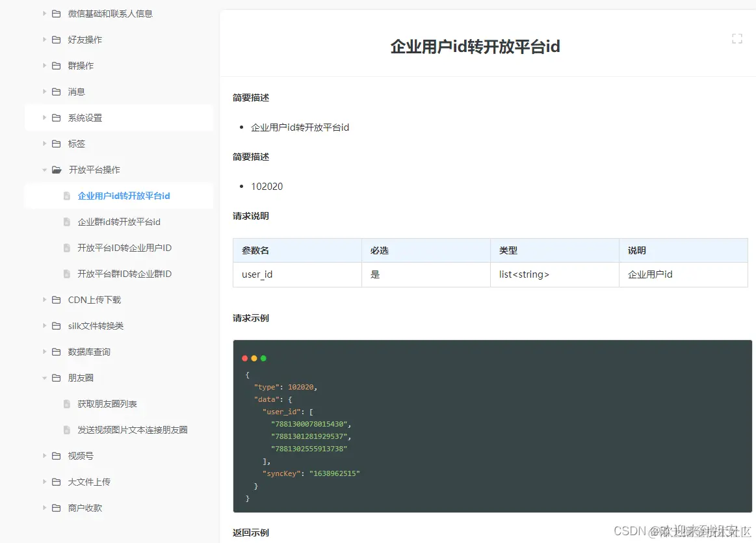
Task: Open 企业群id转开放平台id page
Action: (119, 222)
